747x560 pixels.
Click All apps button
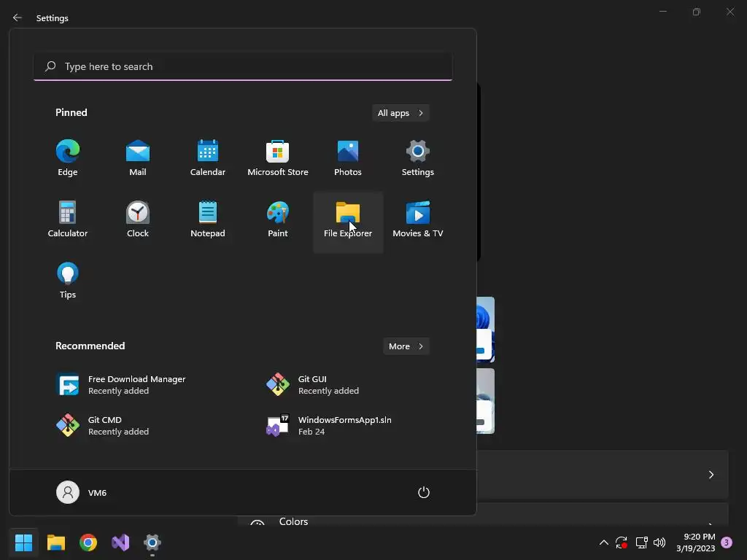point(400,113)
